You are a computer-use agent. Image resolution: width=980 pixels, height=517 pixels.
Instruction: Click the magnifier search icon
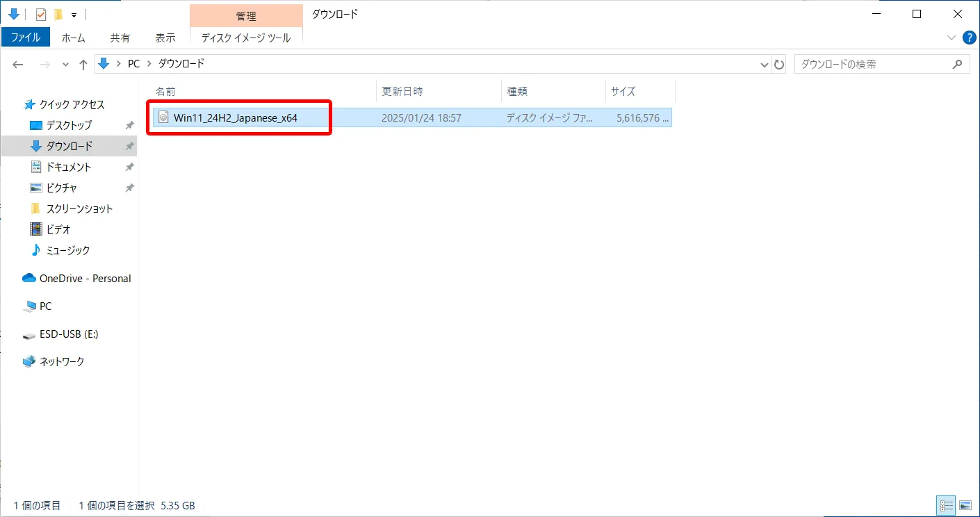pos(957,64)
